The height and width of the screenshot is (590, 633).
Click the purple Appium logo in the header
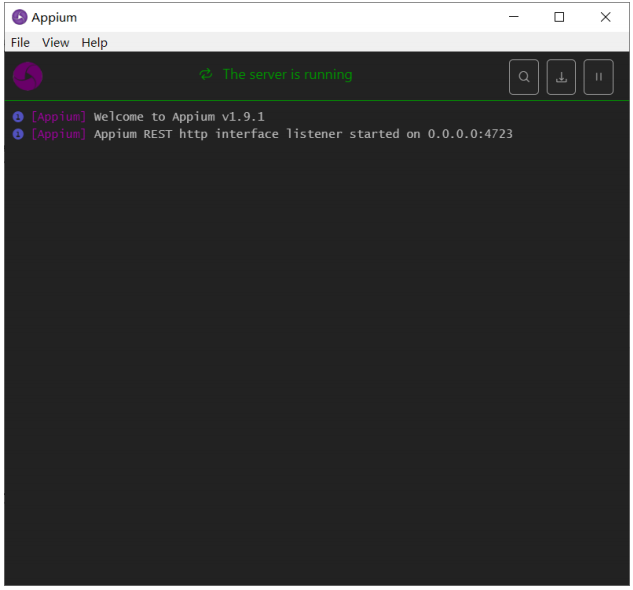coord(28,76)
